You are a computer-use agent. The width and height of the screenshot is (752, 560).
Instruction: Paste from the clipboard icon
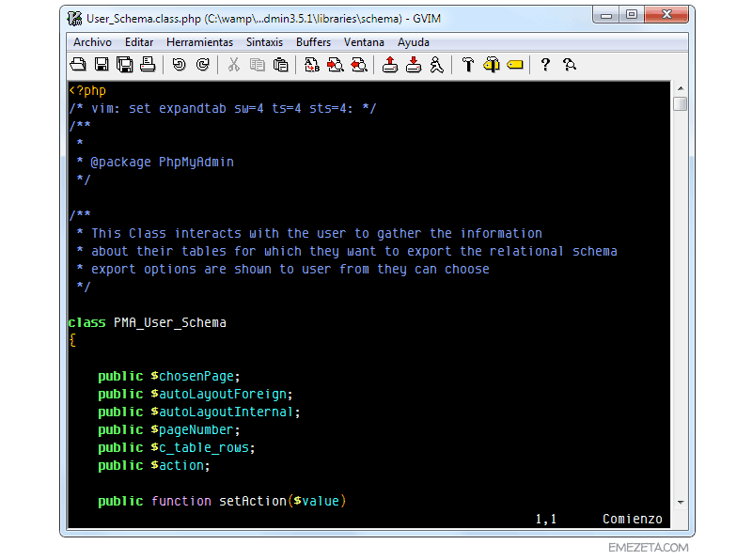280,64
